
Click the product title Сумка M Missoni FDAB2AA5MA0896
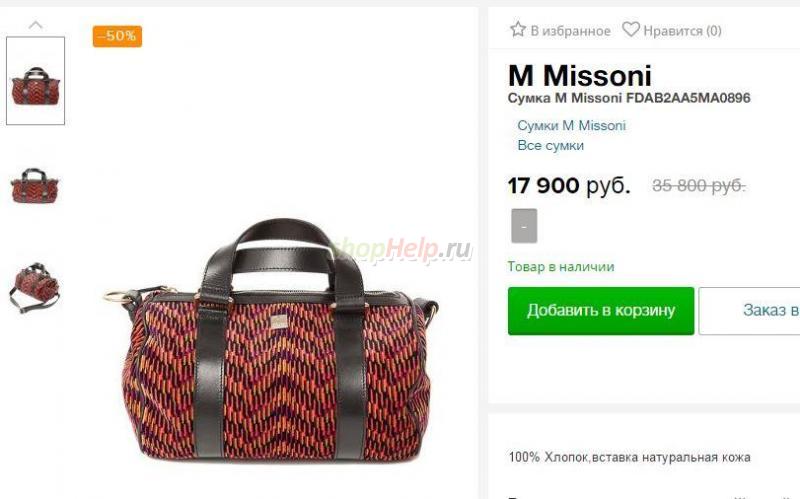[x=629, y=98]
